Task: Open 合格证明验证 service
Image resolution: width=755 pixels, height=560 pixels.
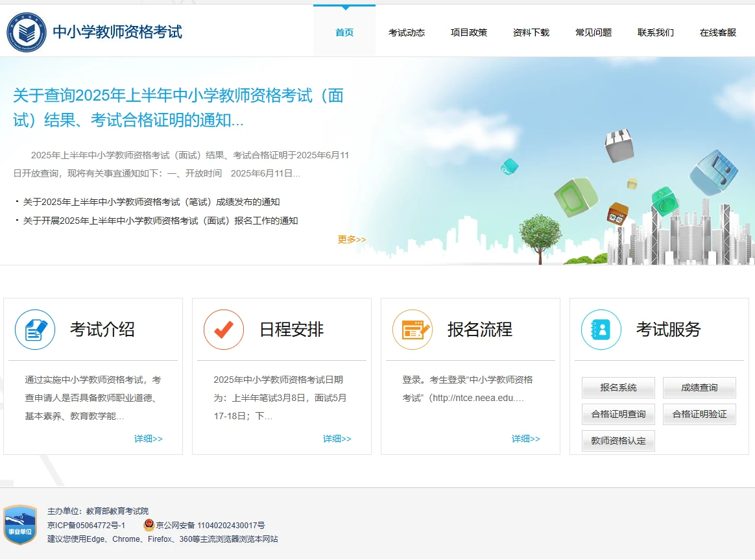Action: [699, 414]
